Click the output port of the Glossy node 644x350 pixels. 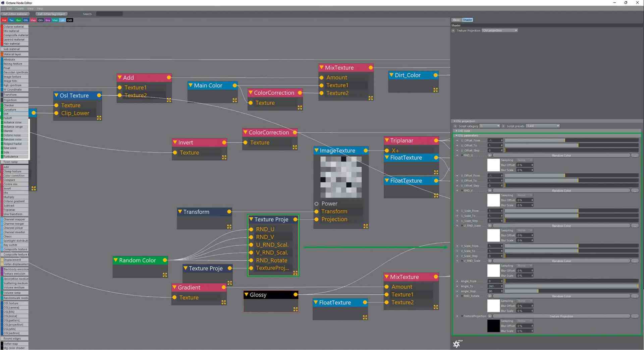296,294
